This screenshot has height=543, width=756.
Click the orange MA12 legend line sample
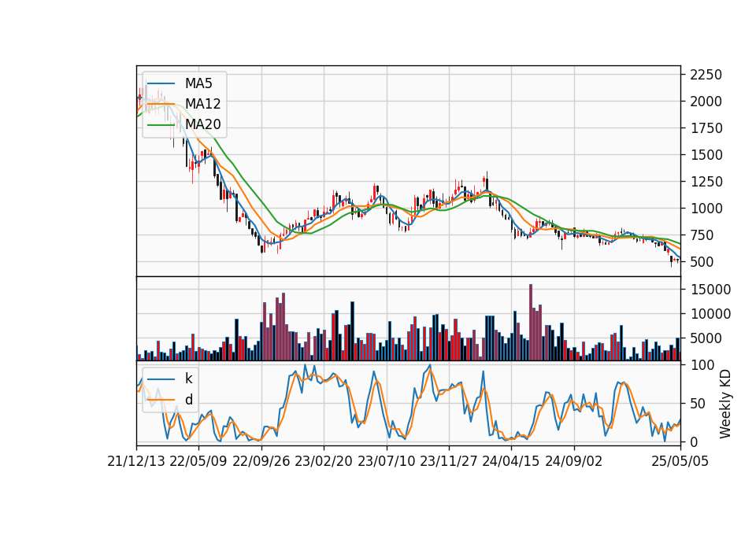[161, 104]
